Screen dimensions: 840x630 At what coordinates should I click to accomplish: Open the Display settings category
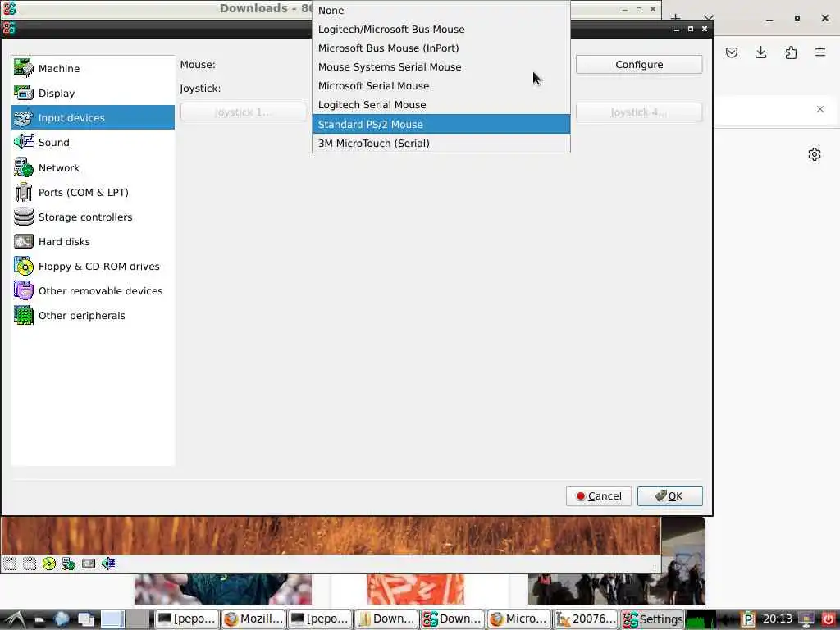[x=93, y=94]
